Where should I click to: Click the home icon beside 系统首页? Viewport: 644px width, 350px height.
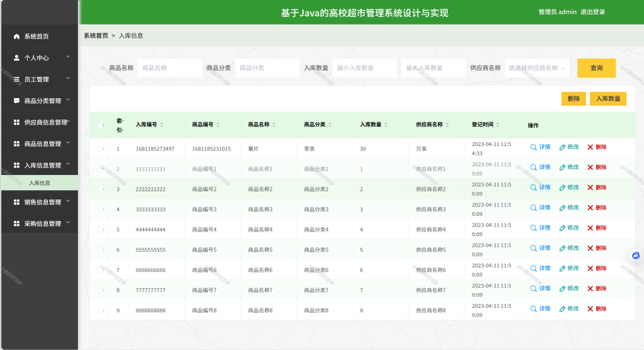[16, 36]
